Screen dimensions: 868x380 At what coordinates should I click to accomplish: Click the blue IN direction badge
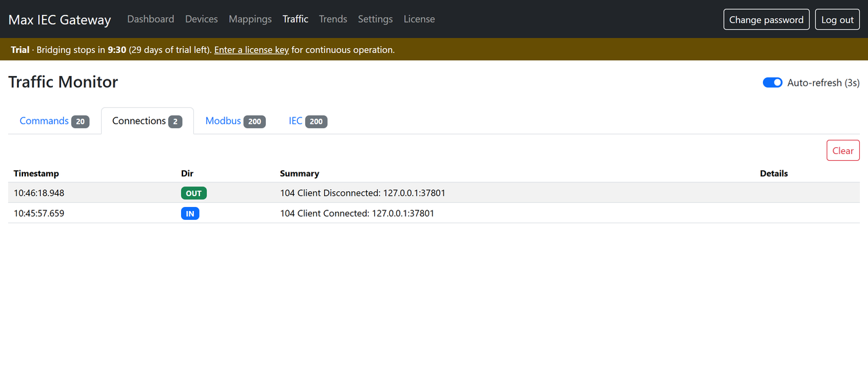[x=190, y=213]
